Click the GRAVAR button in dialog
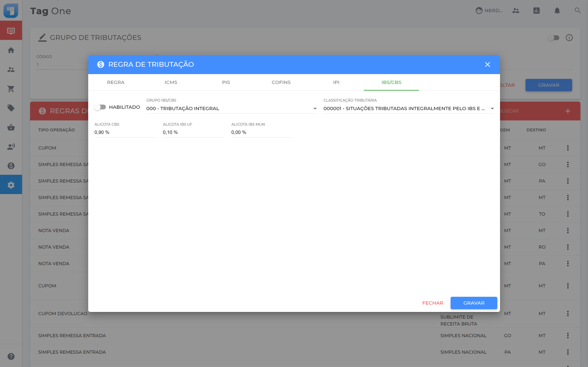The image size is (588, 367). point(474,303)
